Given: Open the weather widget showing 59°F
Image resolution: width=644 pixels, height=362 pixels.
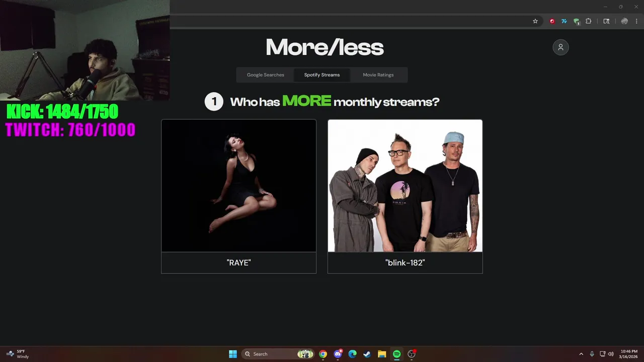Looking at the screenshot, I should [x=17, y=354].
